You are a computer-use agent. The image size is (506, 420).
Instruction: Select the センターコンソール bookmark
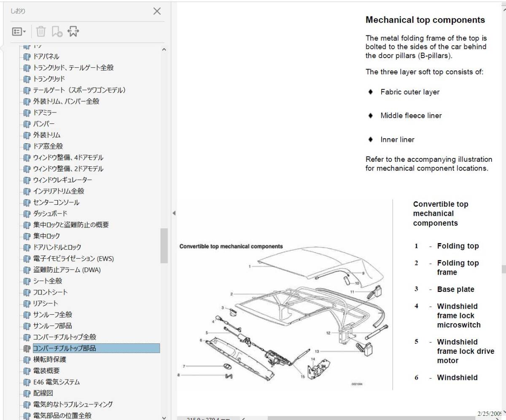(56, 202)
